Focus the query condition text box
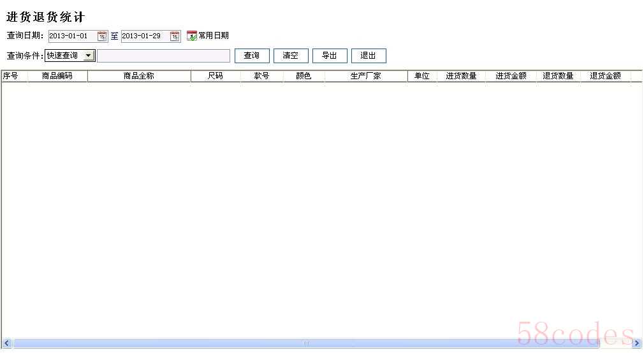This screenshot has width=644, height=353. (x=163, y=56)
